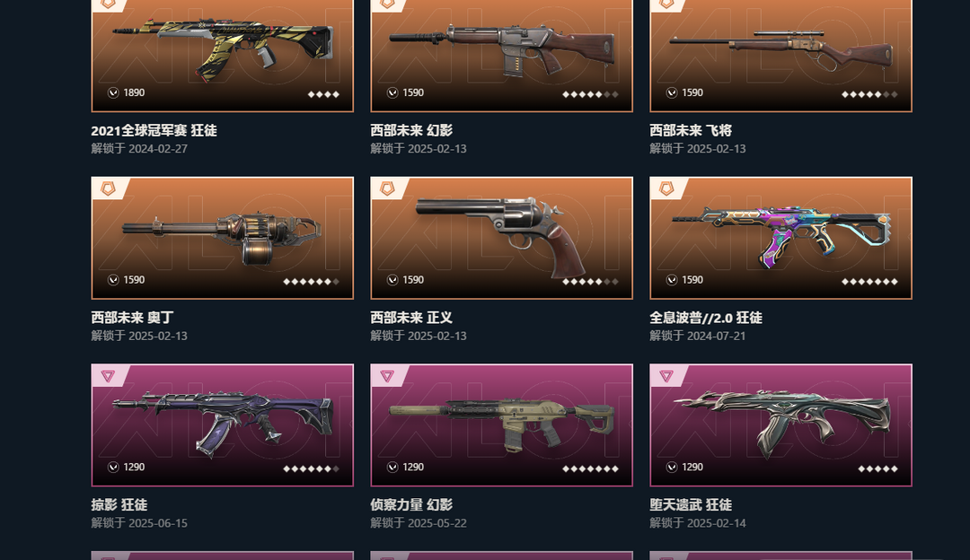This screenshot has height=560, width=970.
Task: Open the 西部未来 幻影 rifle thumbnail
Action: 502,49
